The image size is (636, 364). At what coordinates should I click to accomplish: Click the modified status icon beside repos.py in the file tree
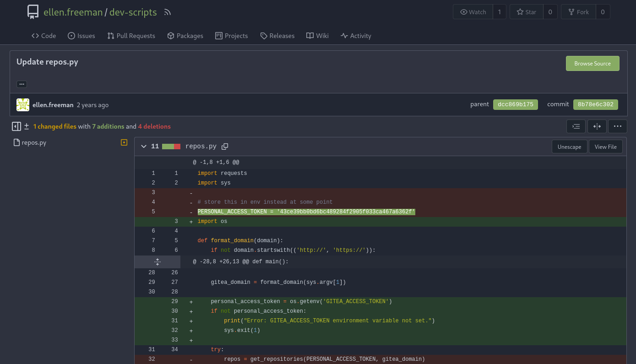(124, 142)
